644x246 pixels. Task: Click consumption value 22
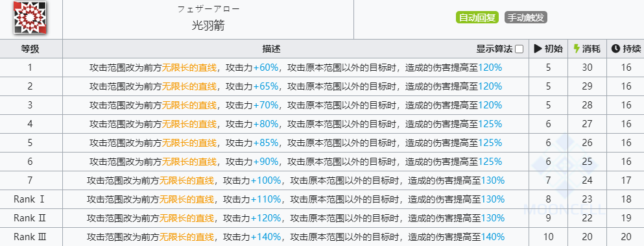coord(587,218)
